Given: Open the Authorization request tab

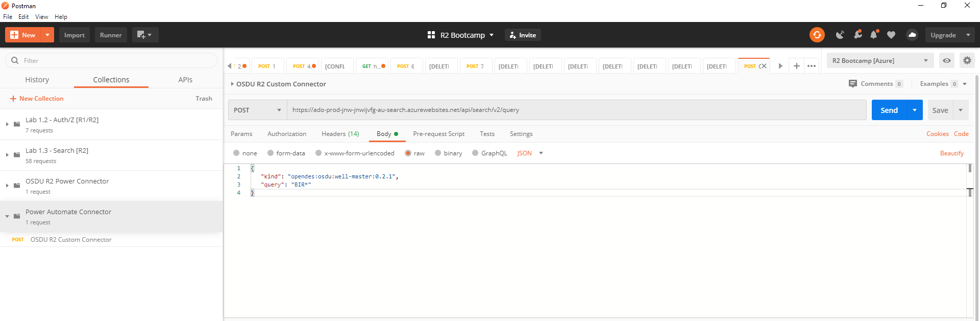Looking at the screenshot, I should [287, 134].
